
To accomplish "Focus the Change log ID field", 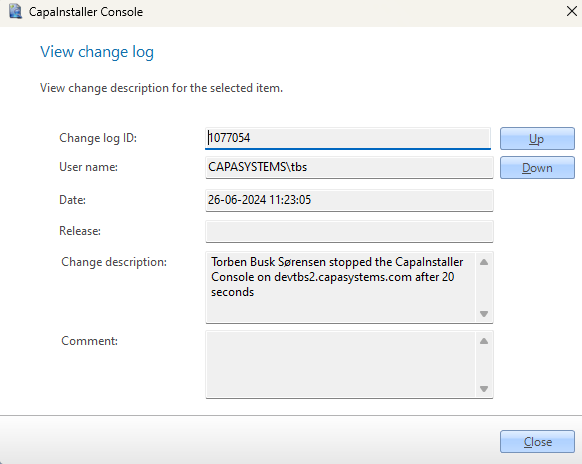I will tap(348, 138).
